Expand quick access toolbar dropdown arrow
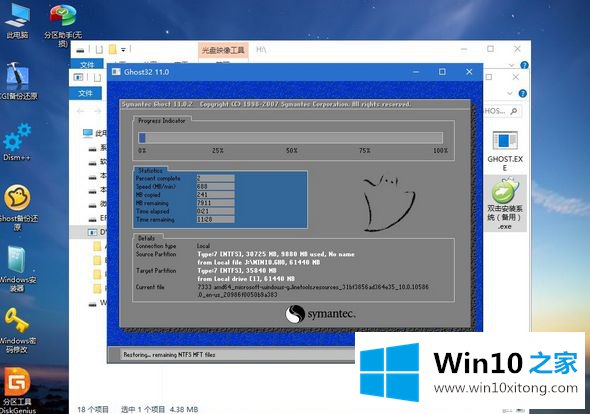 tap(123, 50)
